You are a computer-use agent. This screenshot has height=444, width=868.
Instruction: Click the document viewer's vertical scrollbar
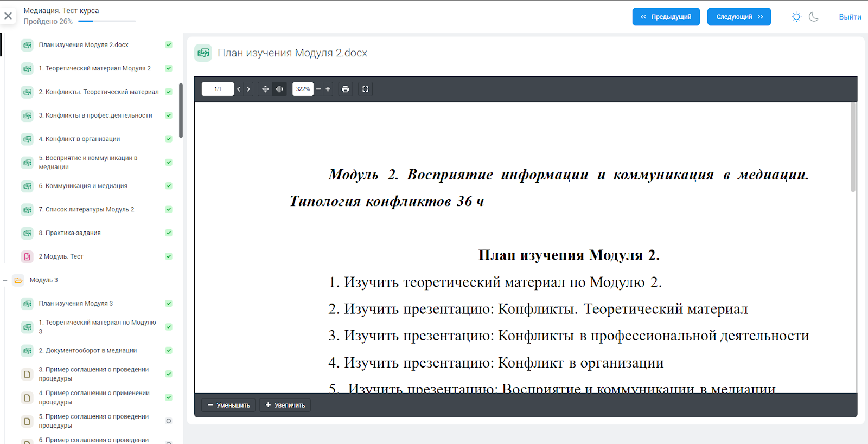(853, 147)
